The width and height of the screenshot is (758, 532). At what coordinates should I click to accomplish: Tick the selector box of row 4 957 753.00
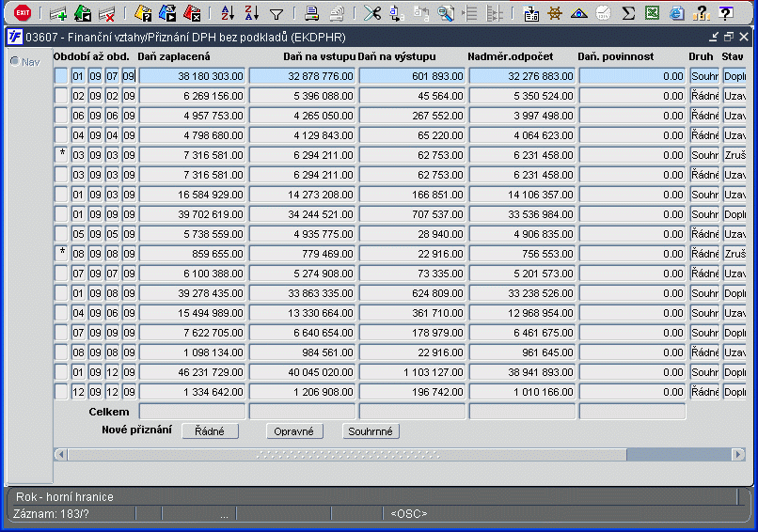pyautogui.click(x=61, y=116)
